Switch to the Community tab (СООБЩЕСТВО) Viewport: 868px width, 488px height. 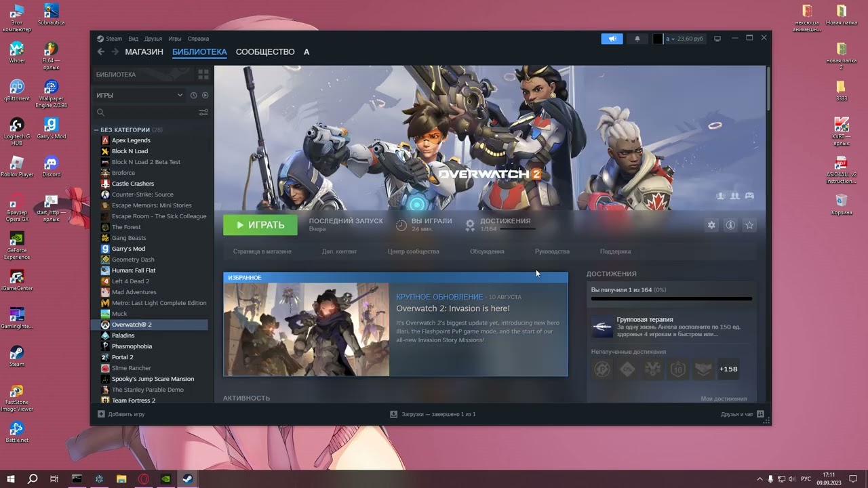tap(265, 52)
